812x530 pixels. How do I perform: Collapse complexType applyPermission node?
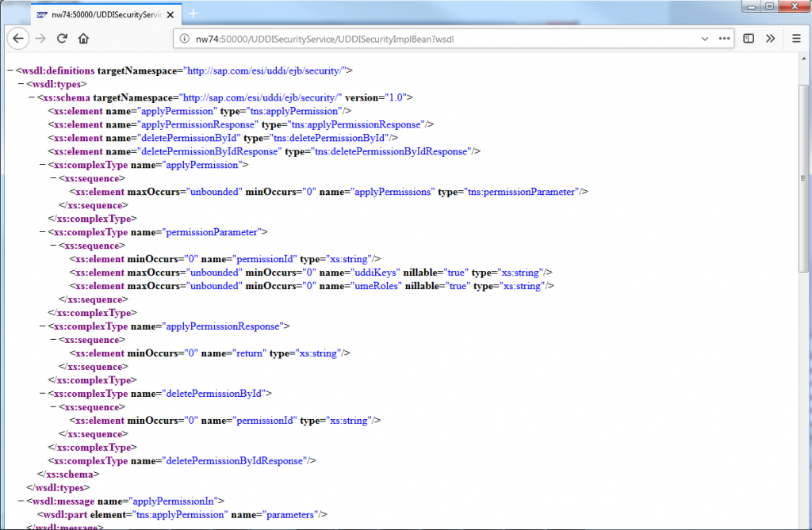click(x=43, y=165)
